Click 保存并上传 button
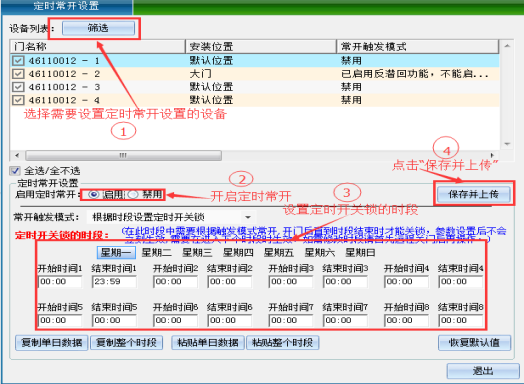Screen dimensions: 524x384 click(x=474, y=194)
